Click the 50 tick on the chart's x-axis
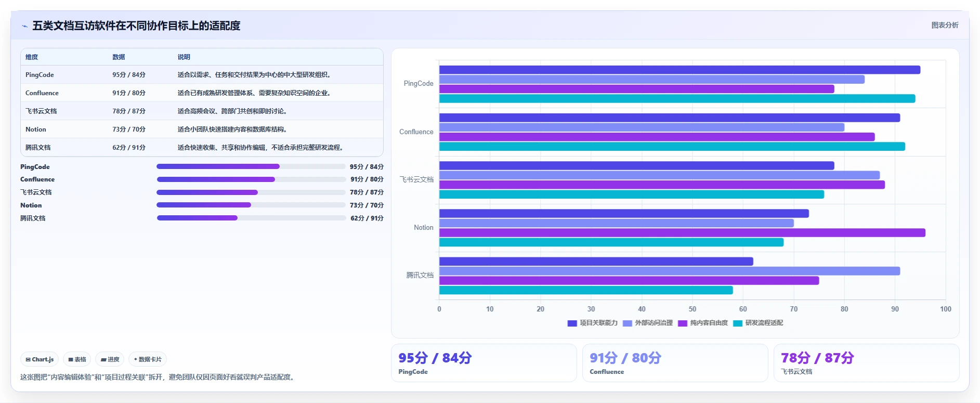This screenshot has height=403, width=980. click(692, 309)
